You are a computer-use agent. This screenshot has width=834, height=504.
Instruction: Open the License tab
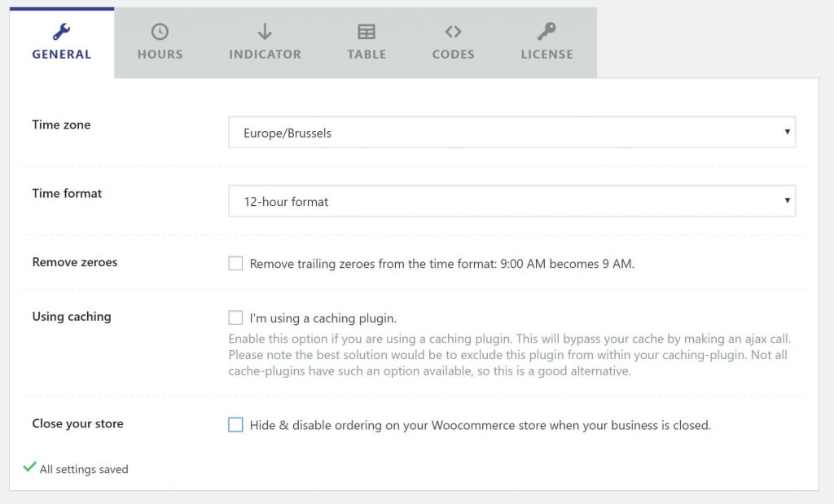pos(546,42)
